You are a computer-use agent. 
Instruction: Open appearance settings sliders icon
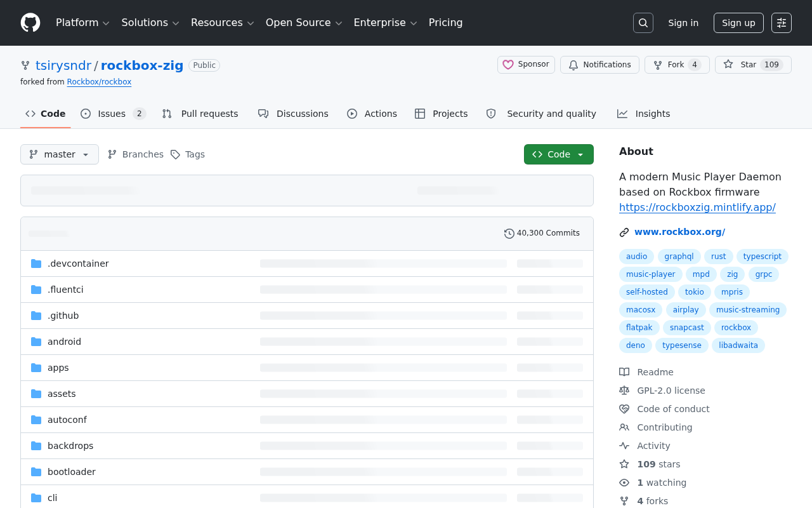[782, 23]
